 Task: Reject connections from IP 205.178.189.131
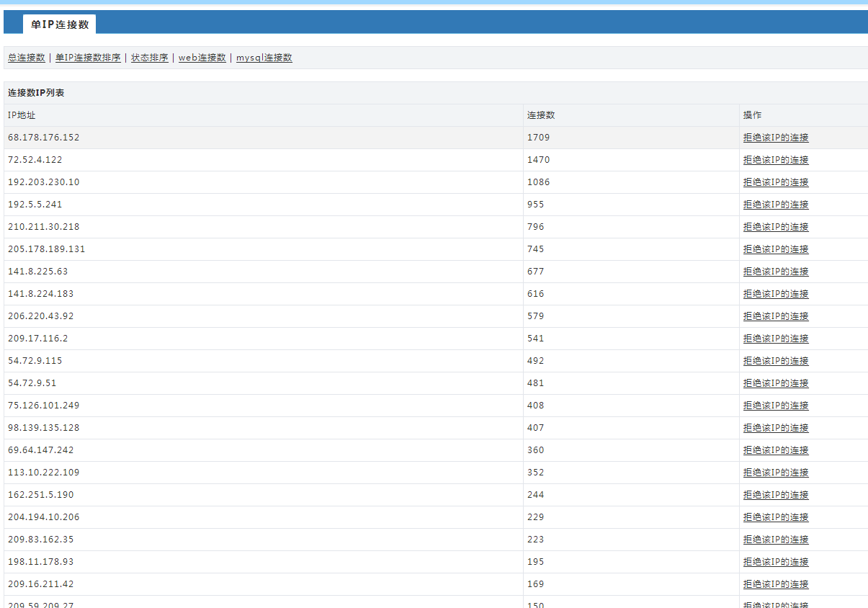[776, 249]
